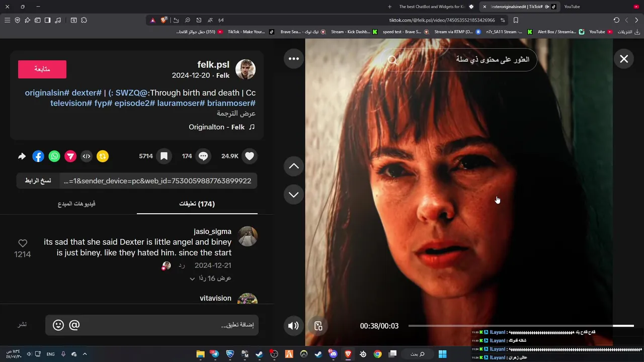Open site settings icon beside the URL
This screenshot has height=362, width=644.
[503, 20]
